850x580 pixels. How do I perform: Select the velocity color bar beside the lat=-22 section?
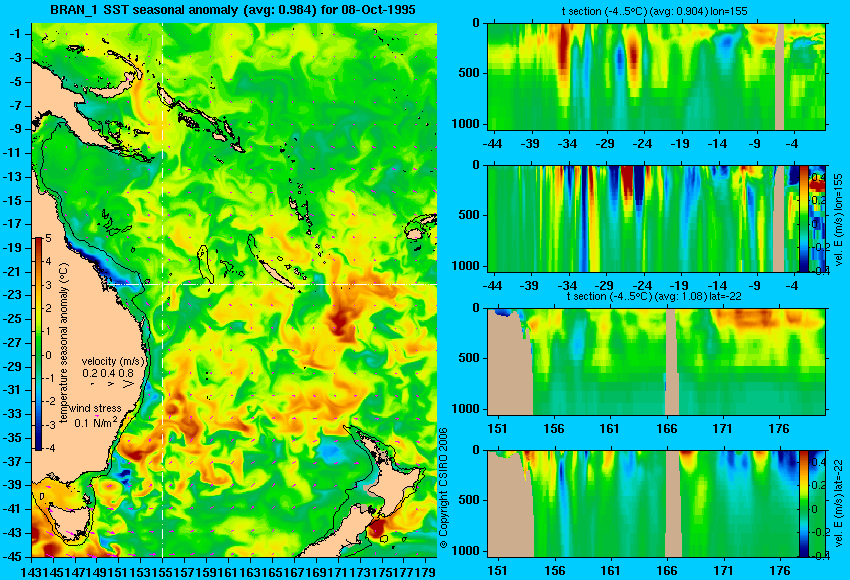[803, 504]
